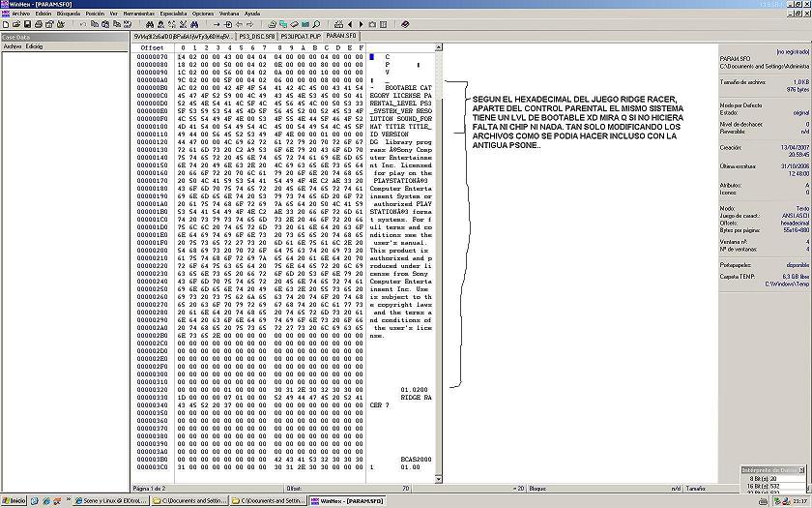812x508 pixels.
Task: Click the Find Hex Values icon
Action: (x=160, y=24)
